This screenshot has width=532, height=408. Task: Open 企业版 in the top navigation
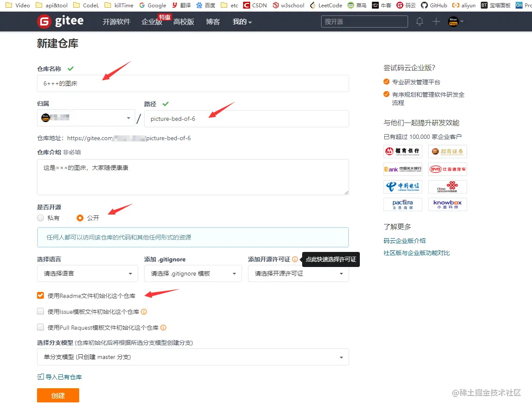152,22
